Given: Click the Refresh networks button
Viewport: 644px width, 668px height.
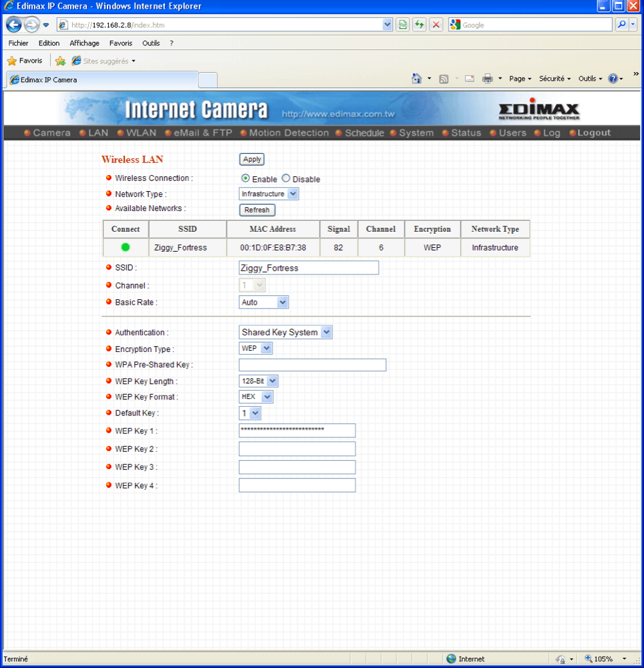Looking at the screenshot, I should coord(257,210).
